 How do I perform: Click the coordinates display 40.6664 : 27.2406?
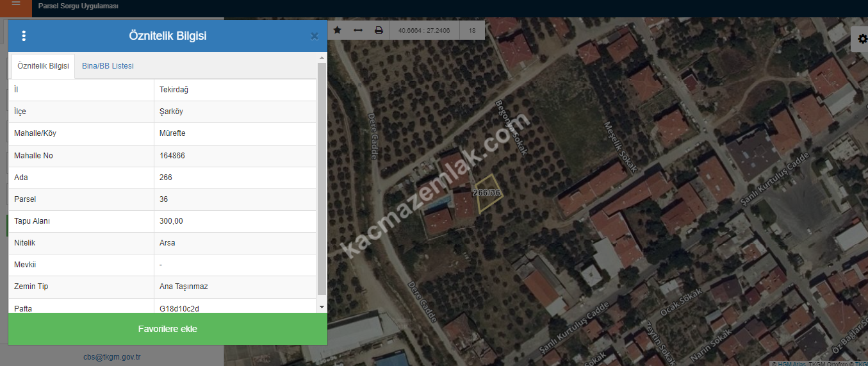(424, 30)
